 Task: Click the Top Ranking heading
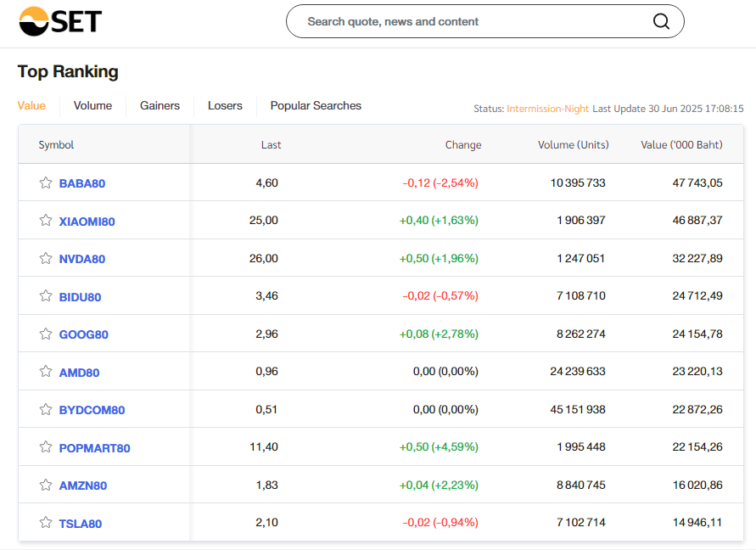click(x=68, y=71)
